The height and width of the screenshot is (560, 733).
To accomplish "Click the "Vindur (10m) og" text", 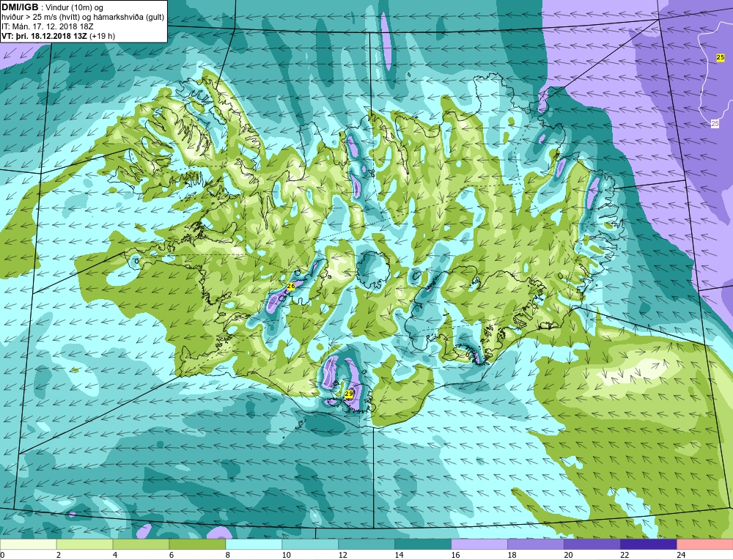I will tap(75, 8).
